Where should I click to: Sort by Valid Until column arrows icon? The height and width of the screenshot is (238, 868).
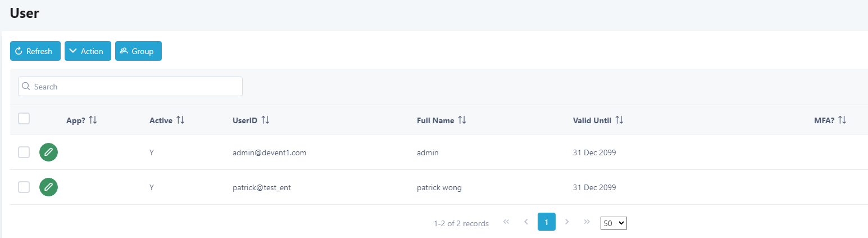(x=619, y=120)
